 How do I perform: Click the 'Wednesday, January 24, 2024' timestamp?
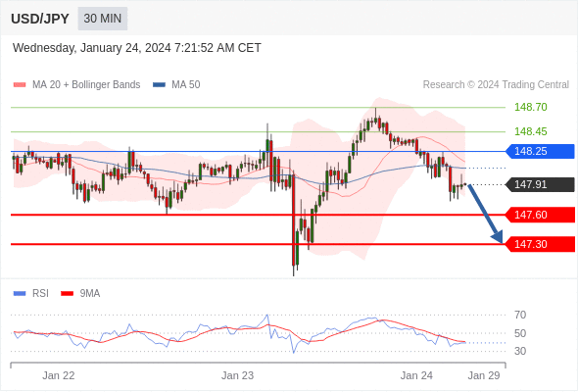(137, 48)
